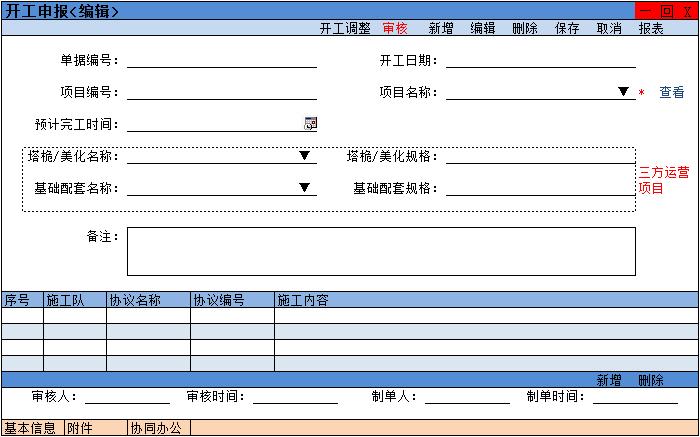The height and width of the screenshot is (437, 700).
Task: Click the 查看 link beside 项目名称
Action: tap(671, 92)
